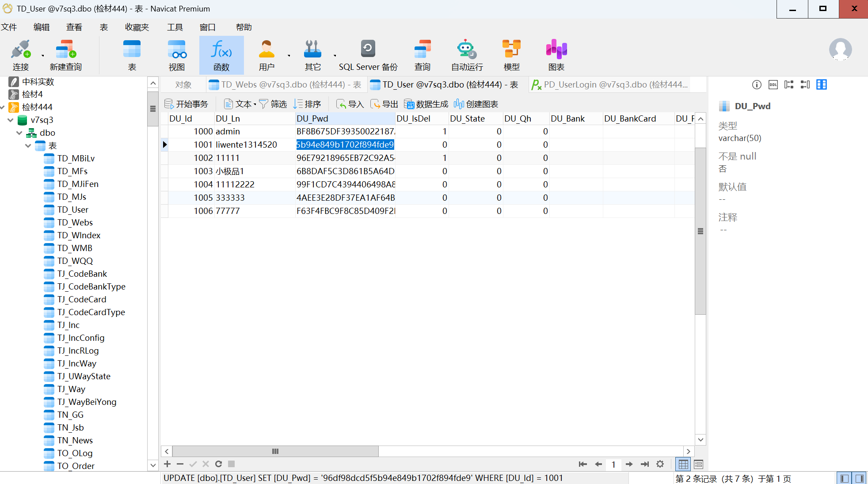Viewport: 868px width, 484px height.
Task: Switch to form view at bottom
Action: (699, 464)
